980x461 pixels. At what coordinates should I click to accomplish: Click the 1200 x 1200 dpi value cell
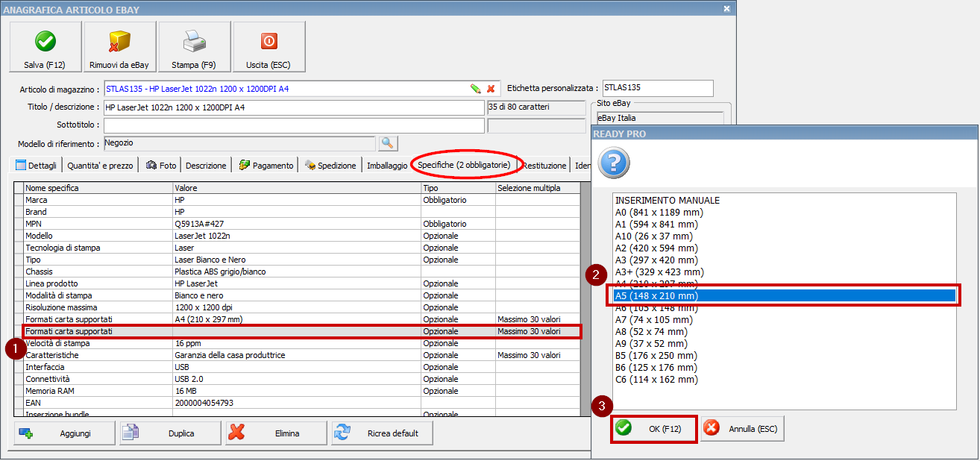tap(297, 307)
